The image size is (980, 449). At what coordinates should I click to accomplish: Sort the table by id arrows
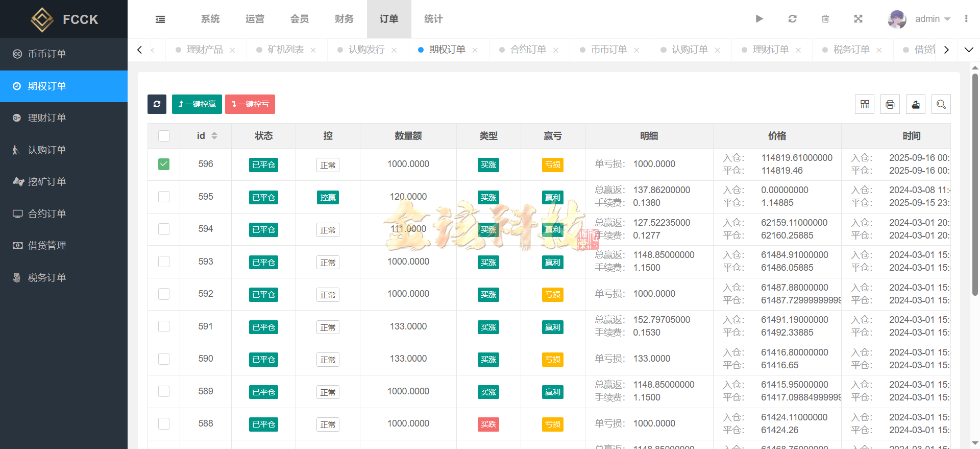pyautogui.click(x=214, y=136)
